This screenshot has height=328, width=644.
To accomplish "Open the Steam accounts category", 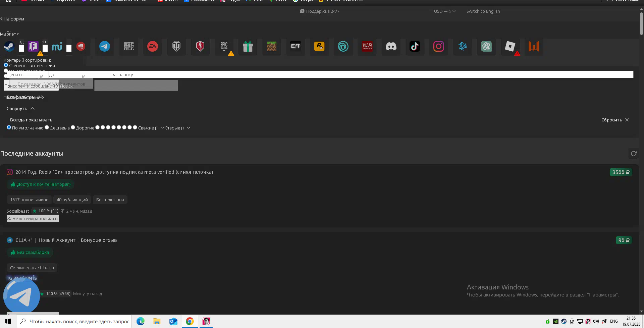I will (9, 46).
